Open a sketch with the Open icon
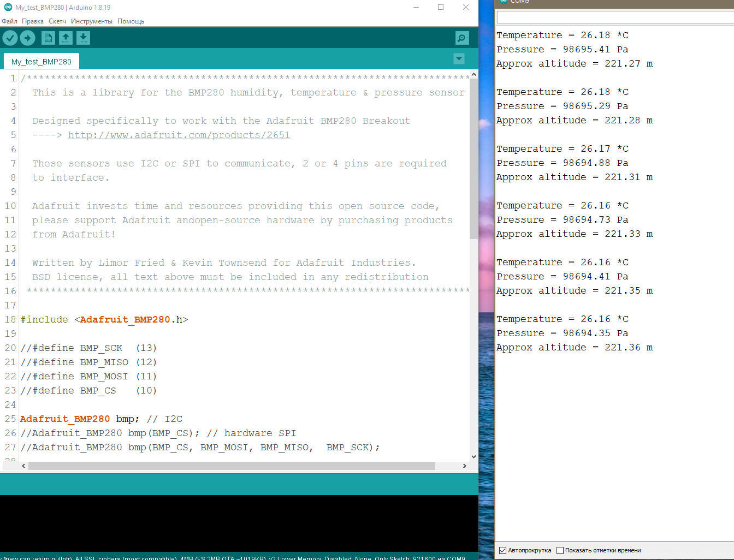Screen dimensions: 734x560 (66, 38)
